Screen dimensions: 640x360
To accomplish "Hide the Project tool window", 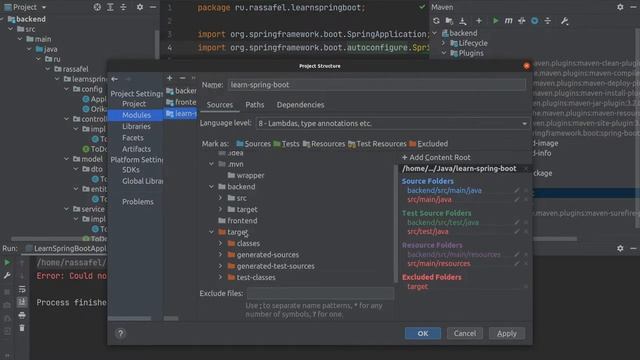I will (x=153, y=7).
